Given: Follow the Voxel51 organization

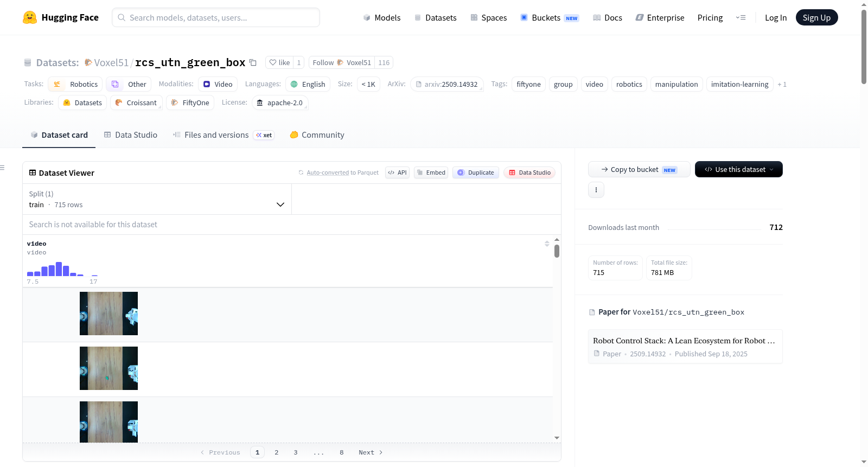Looking at the screenshot, I should (x=342, y=62).
